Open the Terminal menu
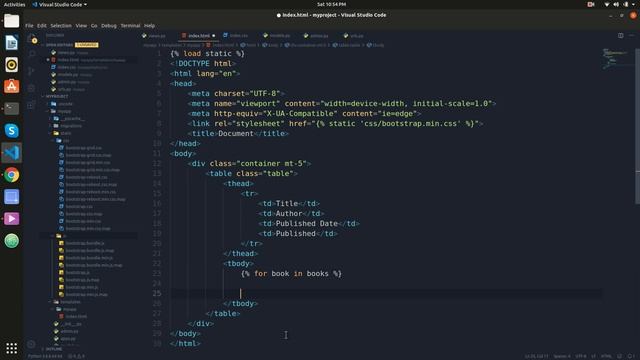 (x=130, y=25)
